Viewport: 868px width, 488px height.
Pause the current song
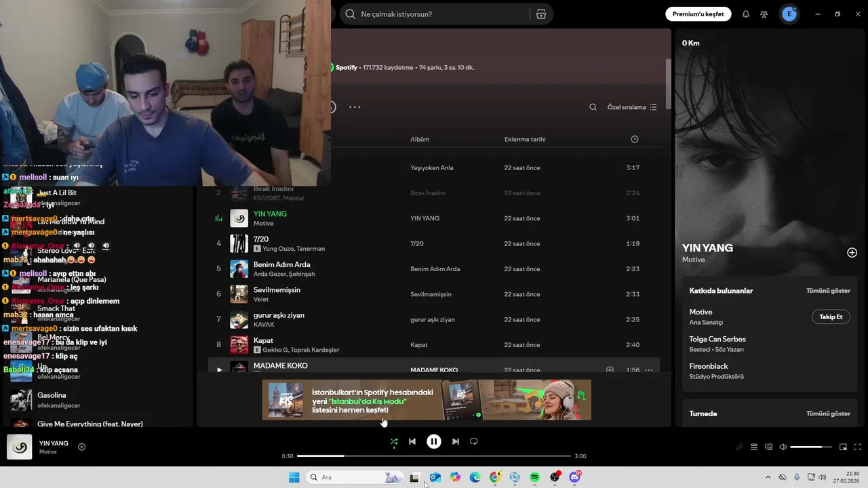tap(434, 441)
